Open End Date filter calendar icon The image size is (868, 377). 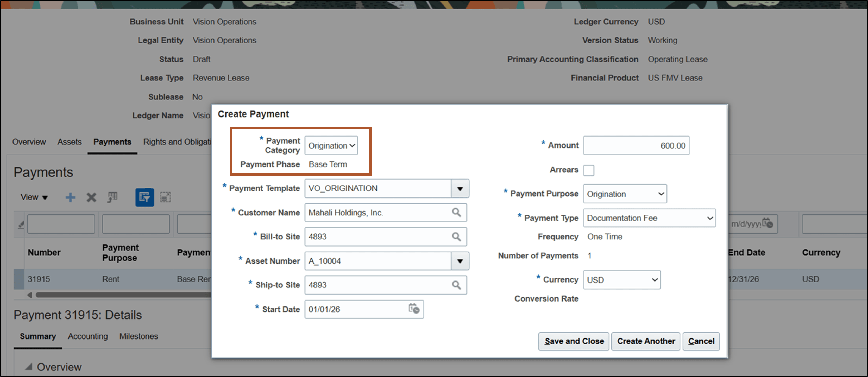[x=768, y=223]
